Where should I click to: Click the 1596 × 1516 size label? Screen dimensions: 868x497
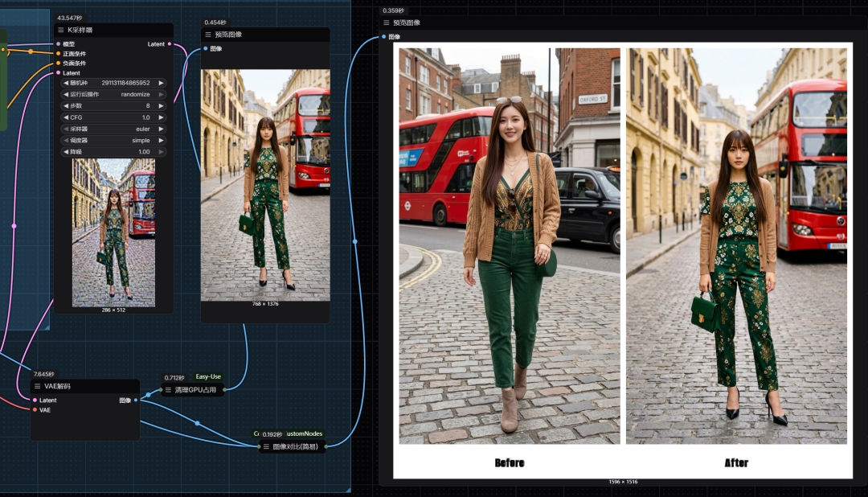point(623,482)
